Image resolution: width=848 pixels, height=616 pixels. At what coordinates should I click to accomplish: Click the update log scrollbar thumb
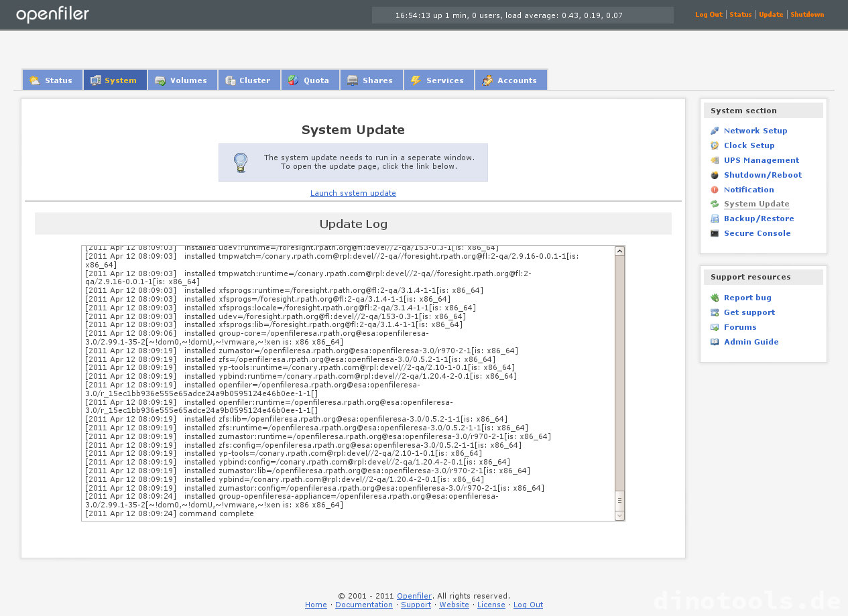619,500
